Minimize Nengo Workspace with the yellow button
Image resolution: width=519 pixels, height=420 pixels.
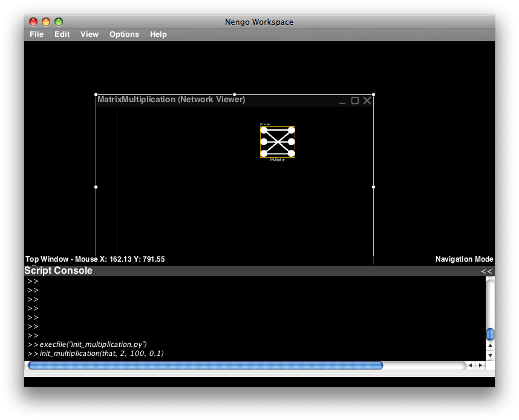pos(46,22)
